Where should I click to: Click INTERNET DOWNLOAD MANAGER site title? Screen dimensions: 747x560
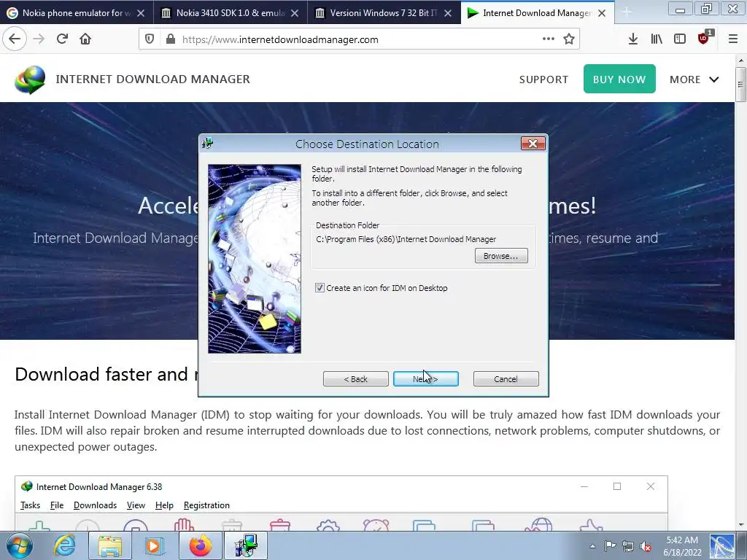pos(153,79)
